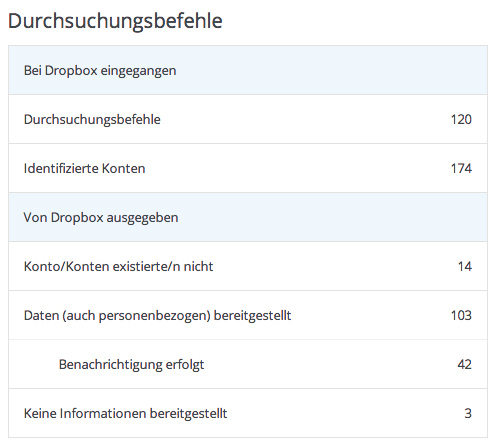Image resolution: width=494 pixels, height=447 pixels.
Task: Click the value 103 in the table
Action: (x=461, y=315)
